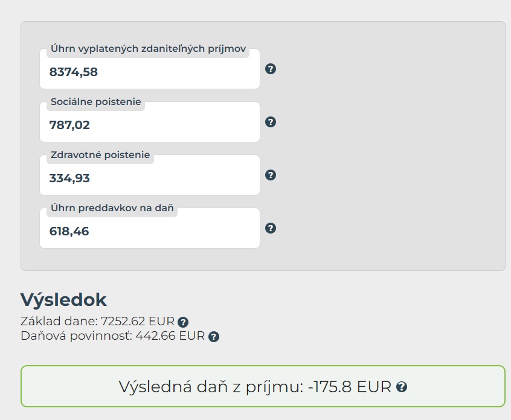Screen dimensions: 511x420
Task: Click the tax advances input showing 618,46
Action: click(149, 232)
